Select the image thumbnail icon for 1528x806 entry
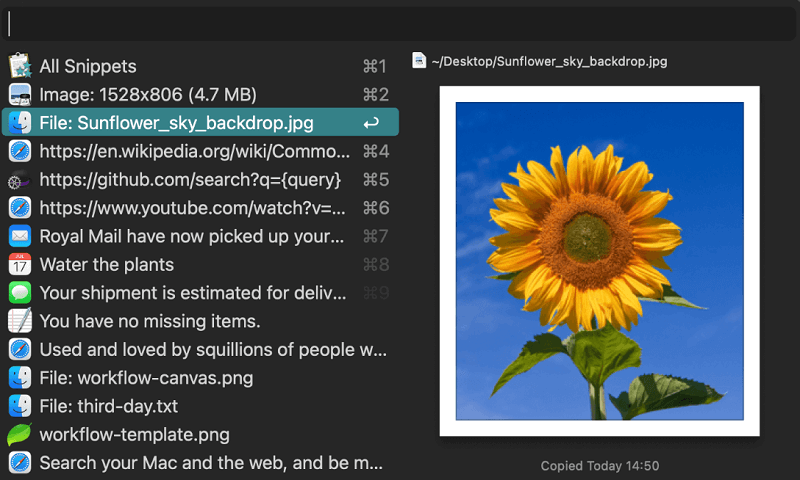 point(20,94)
